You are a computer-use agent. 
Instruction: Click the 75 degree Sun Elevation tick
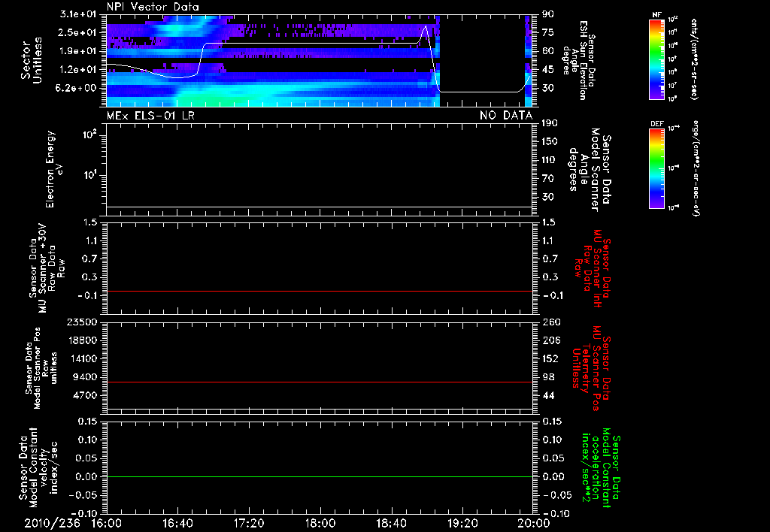pos(547,32)
